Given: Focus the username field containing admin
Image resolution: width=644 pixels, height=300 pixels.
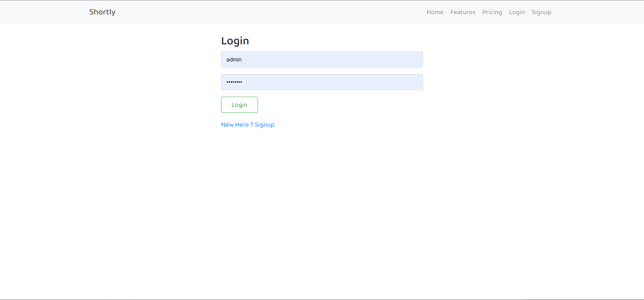Looking at the screenshot, I should pyautogui.click(x=322, y=59).
